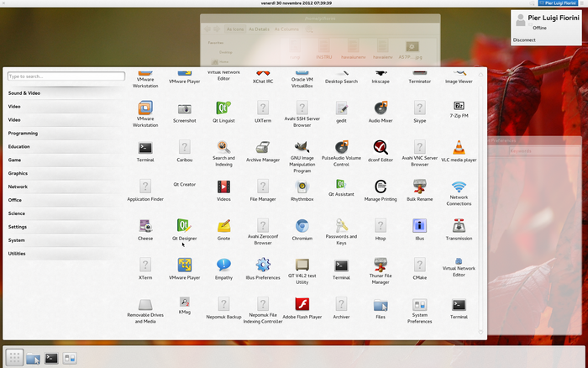Choose the Utilities category in the sidebar
Screen dimensions: 588x368
[x=18, y=253]
